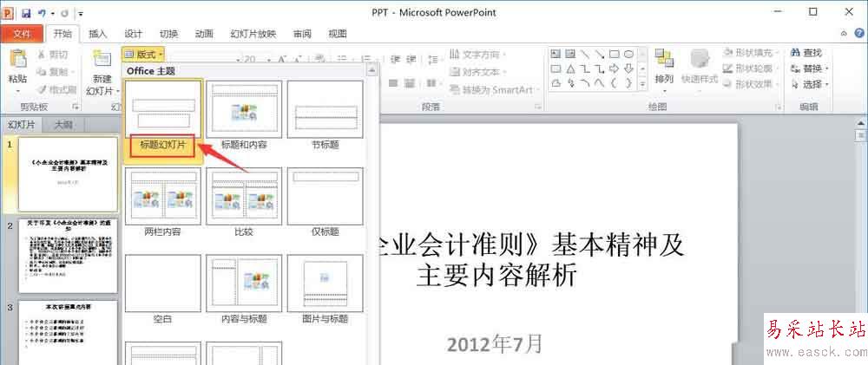Click the Vertical Text Box shape icon
The image size is (868, 365).
click(570, 55)
